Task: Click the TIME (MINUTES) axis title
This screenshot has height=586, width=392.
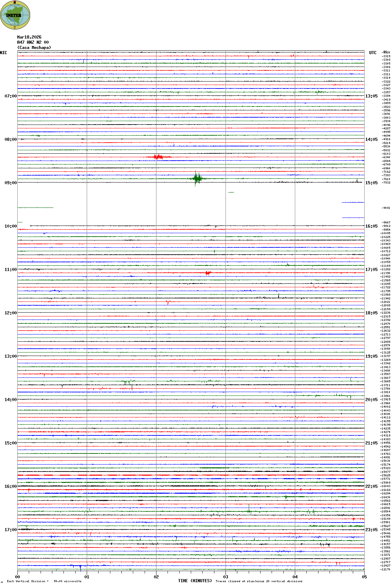Action: [x=195, y=581]
